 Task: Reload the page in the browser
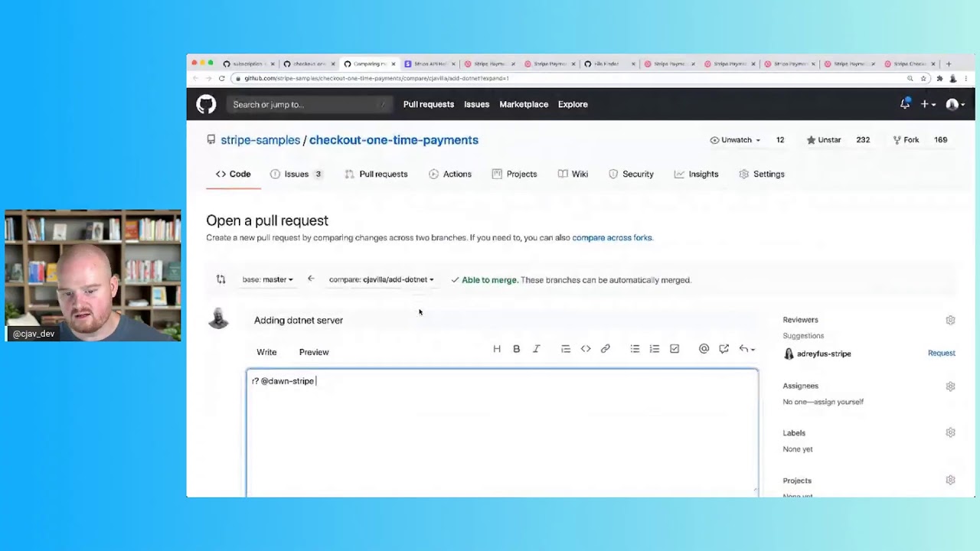221,78
